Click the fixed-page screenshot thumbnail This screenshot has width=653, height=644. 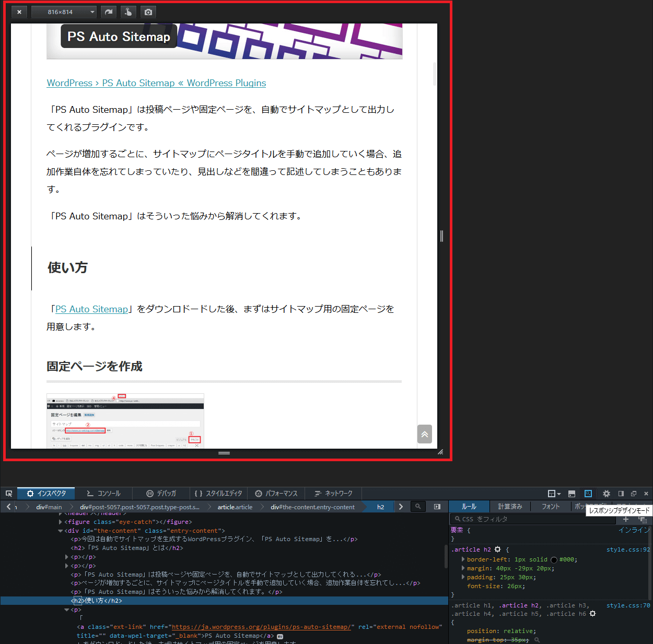(x=125, y=421)
